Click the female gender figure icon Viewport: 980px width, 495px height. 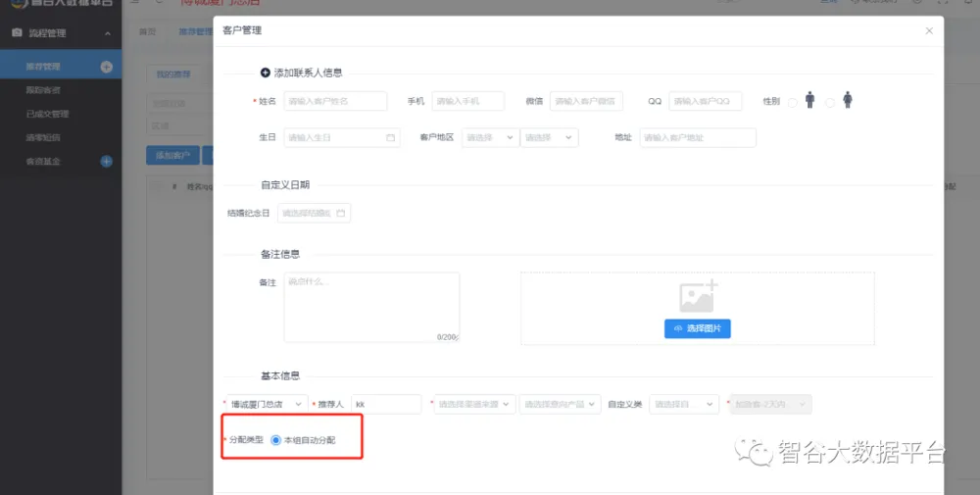click(848, 100)
